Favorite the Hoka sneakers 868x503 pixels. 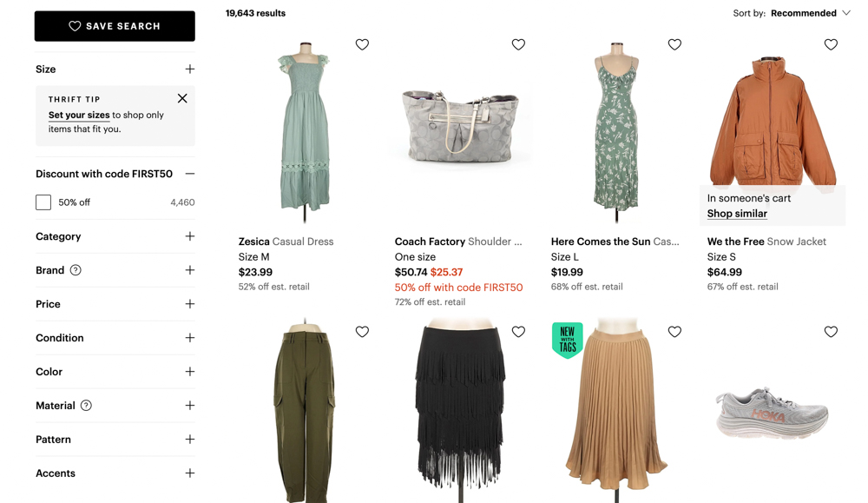coord(831,331)
